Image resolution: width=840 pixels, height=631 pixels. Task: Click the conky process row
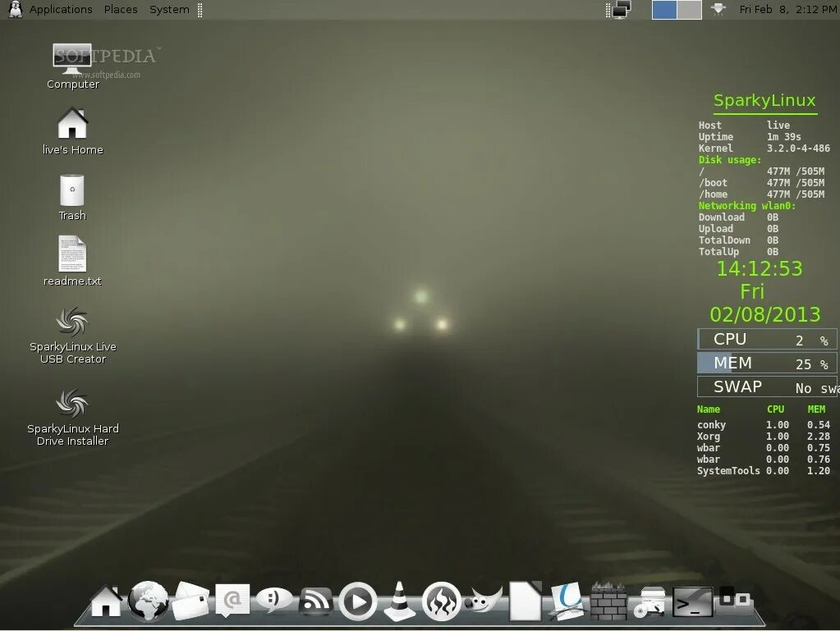(x=764, y=425)
